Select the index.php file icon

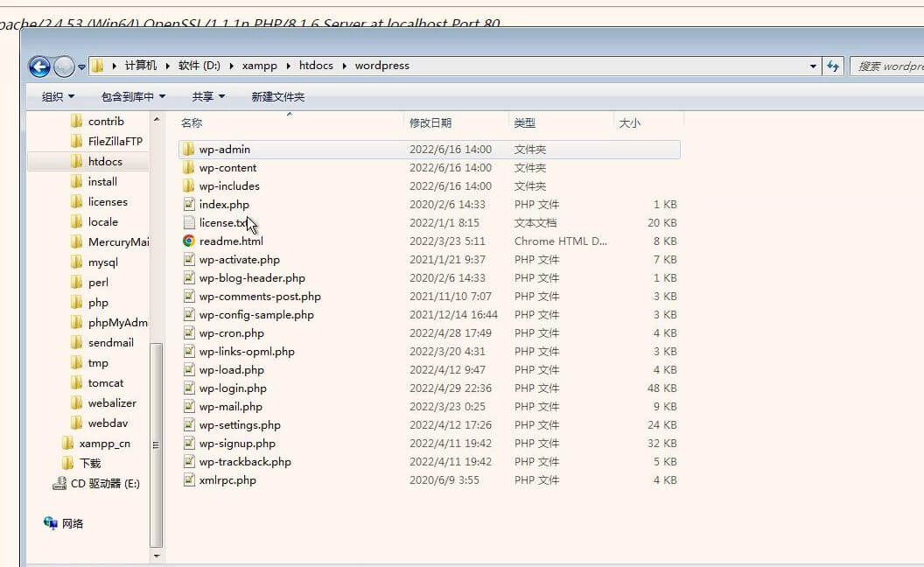[x=189, y=204]
